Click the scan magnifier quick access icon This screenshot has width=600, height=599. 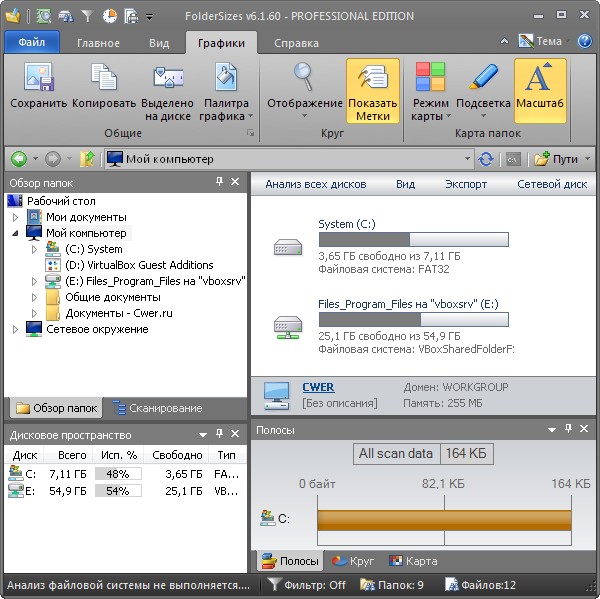point(44,16)
